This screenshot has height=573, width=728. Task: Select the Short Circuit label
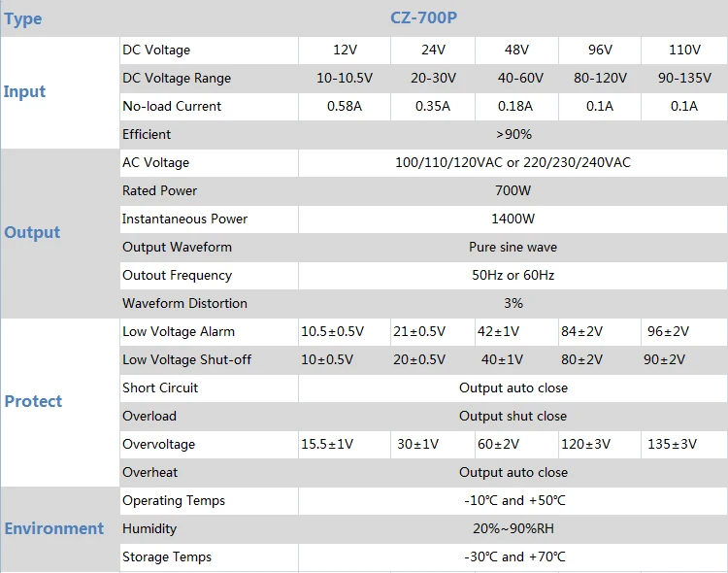(x=160, y=388)
